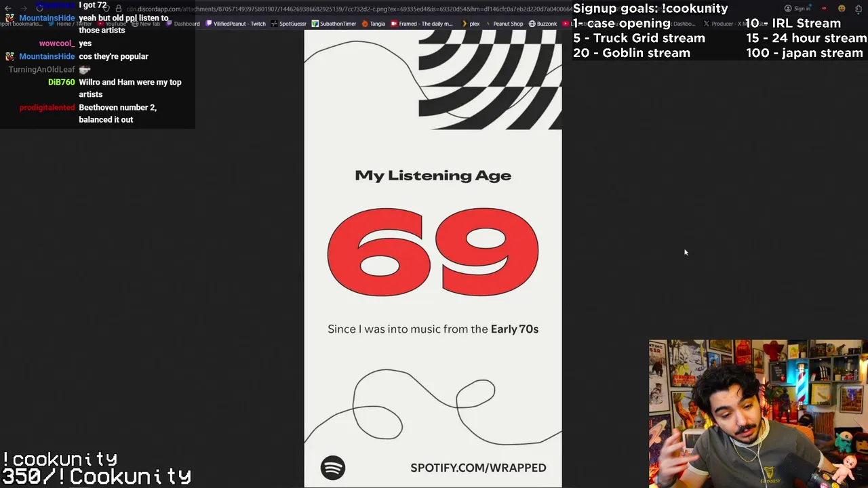Click chat username DiB760
The height and width of the screenshot is (488, 868).
point(62,82)
